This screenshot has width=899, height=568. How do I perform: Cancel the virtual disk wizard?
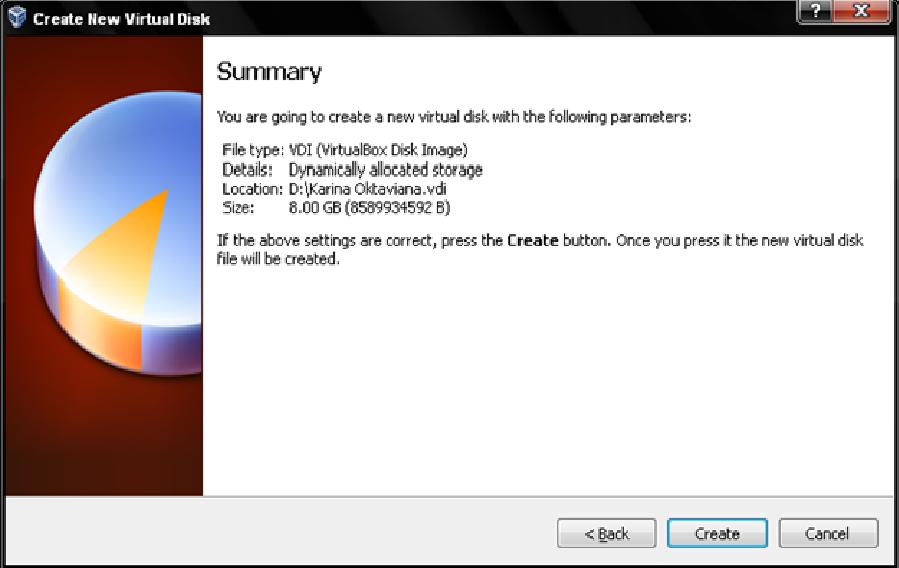pos(828,534)
